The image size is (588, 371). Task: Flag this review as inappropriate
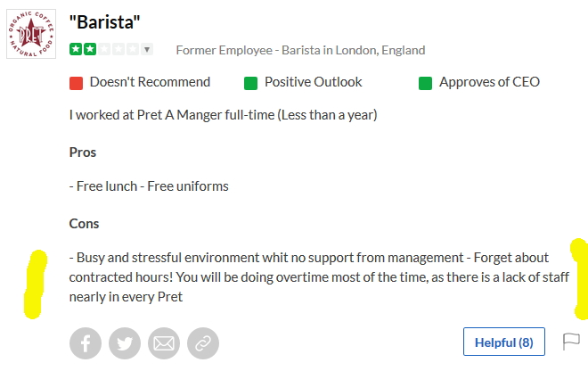(x=571, y=342)
